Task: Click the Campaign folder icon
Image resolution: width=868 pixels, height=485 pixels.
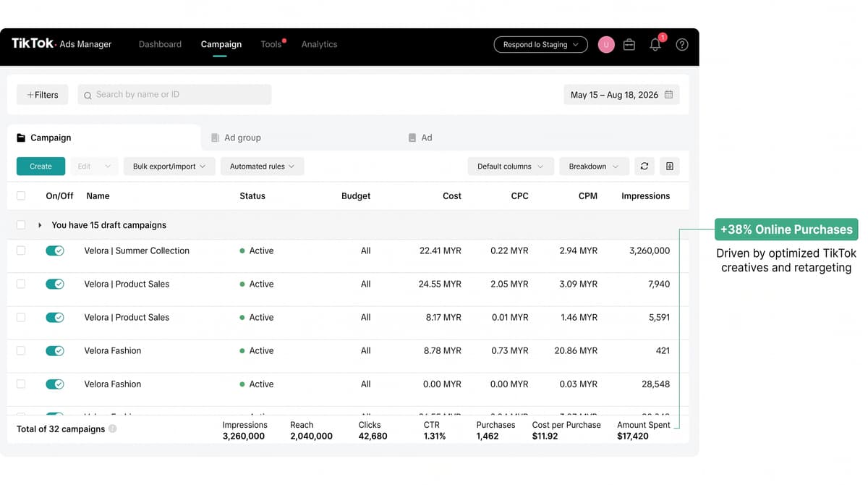Action: [21, 138]
